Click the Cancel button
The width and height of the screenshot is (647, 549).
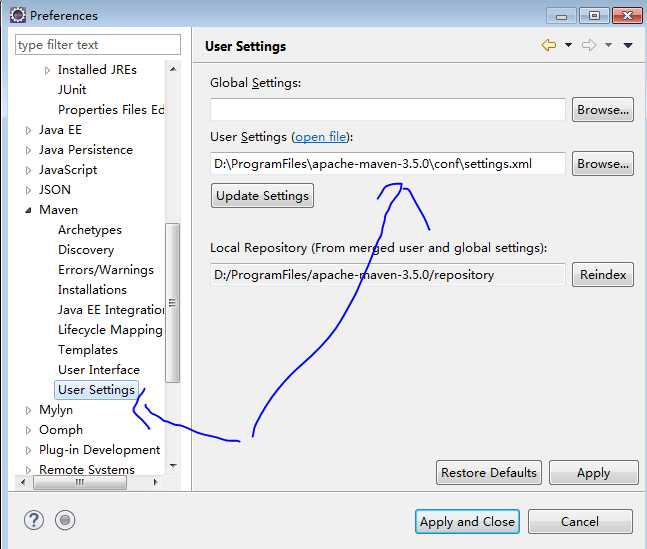580,521
